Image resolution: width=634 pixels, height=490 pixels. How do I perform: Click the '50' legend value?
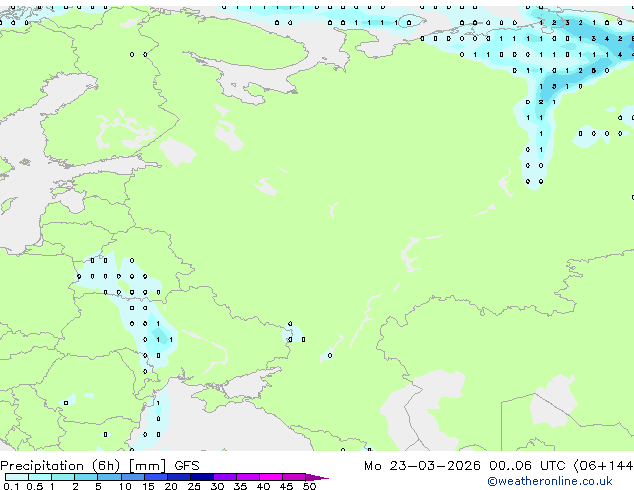tap(309, 486)
